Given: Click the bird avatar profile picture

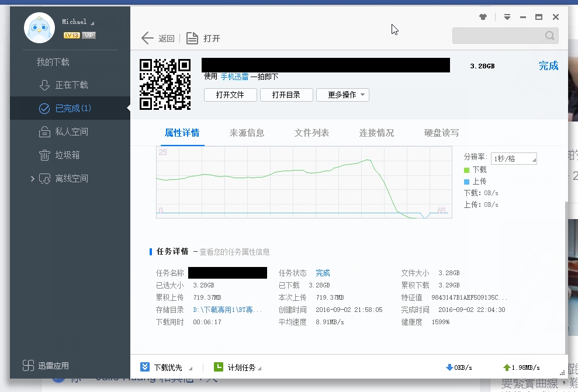Looking at the screenshot, I should point(39,28).
